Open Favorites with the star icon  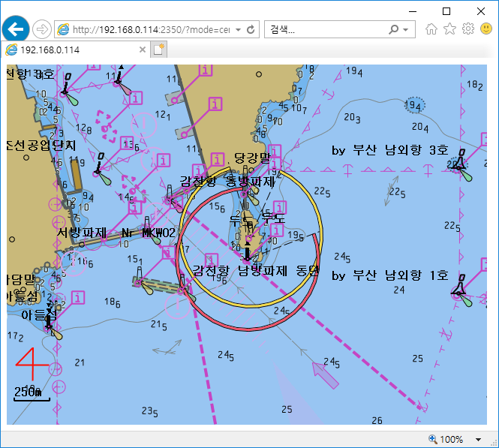coord(449,29)
